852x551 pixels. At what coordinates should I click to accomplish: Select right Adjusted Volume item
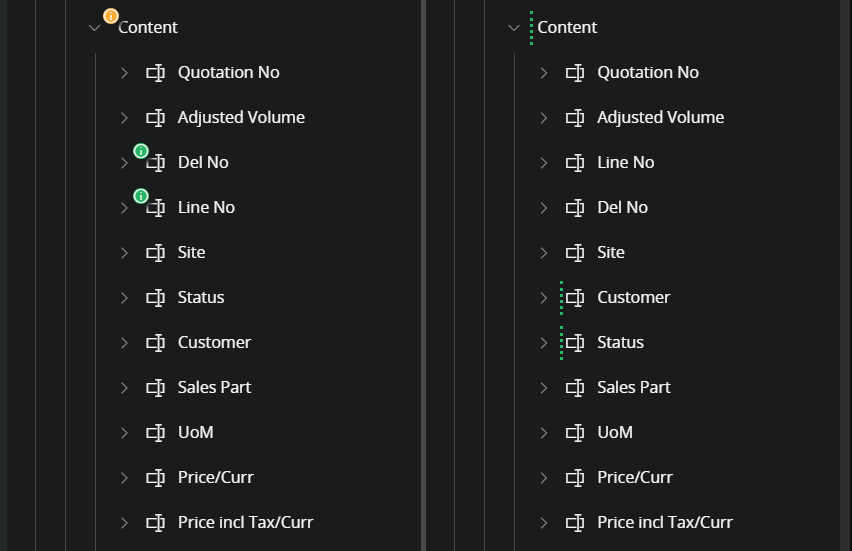point(660,118)
